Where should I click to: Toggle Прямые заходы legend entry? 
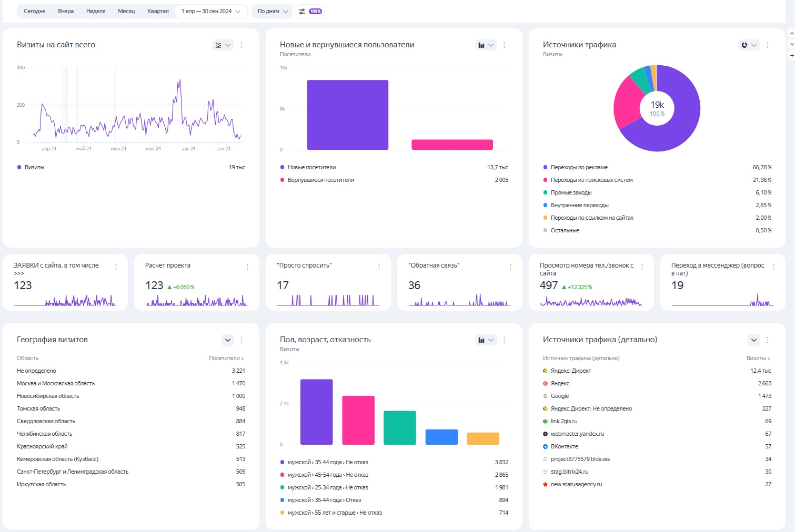tap(568, 193)
